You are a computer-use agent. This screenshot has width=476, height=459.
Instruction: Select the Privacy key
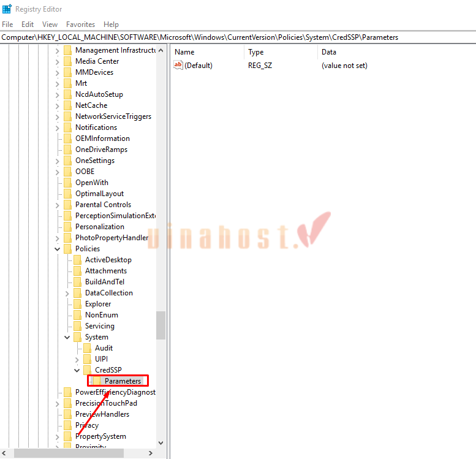point(87,425)
